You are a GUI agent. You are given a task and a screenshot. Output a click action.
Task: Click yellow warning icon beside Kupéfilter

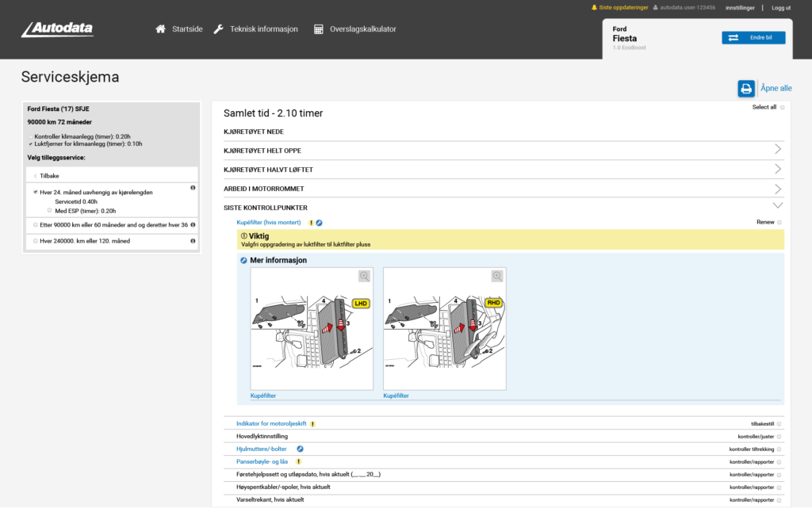tap(311, 223)
